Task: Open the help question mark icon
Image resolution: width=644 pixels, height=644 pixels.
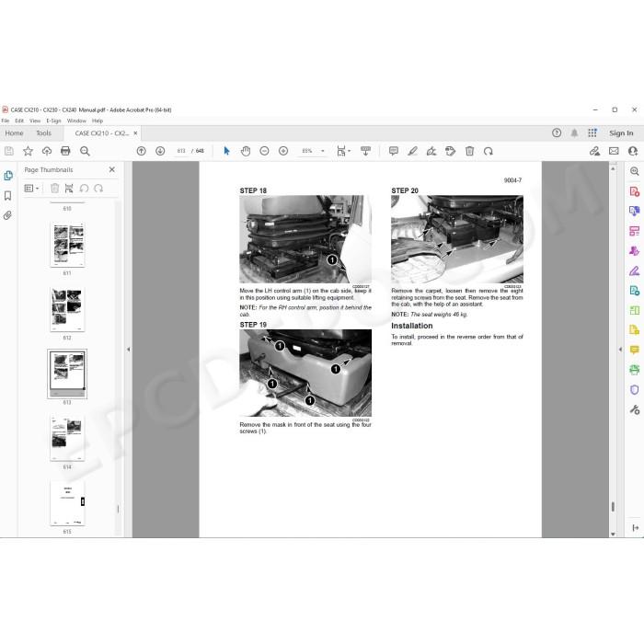Action: [x=557, y=132]
